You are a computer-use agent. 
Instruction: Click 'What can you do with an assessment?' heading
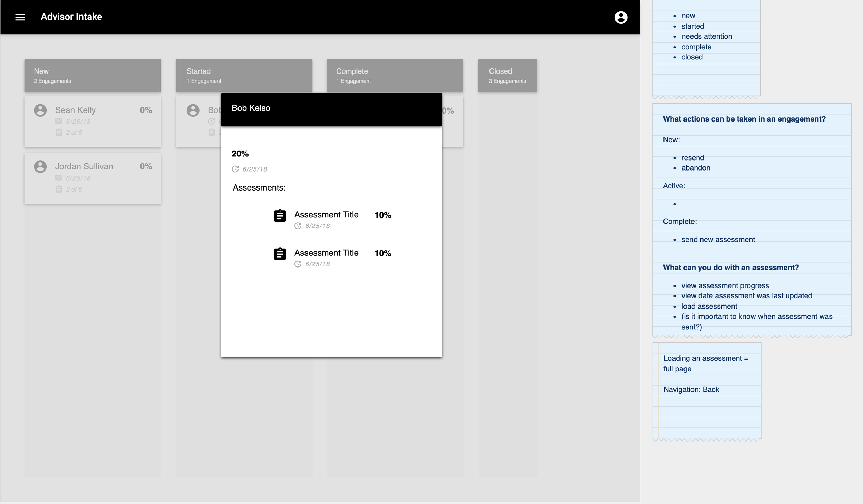[x=731, y=268]
